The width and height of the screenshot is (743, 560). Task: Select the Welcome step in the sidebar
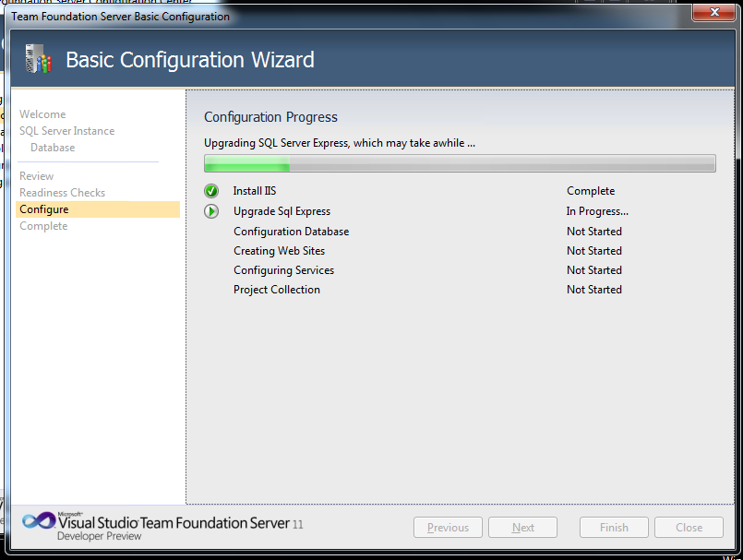(42, 114)
